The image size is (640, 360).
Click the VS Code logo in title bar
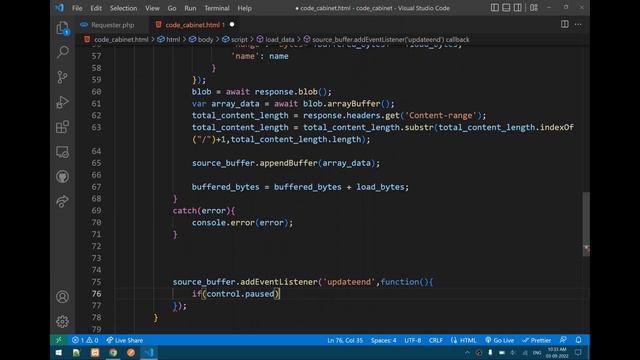point(60,8)
